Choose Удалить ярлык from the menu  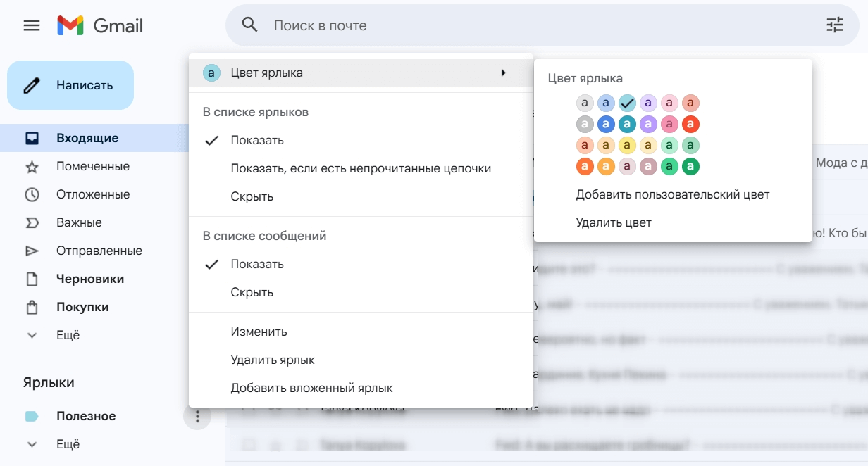click(x=272, y=360)
